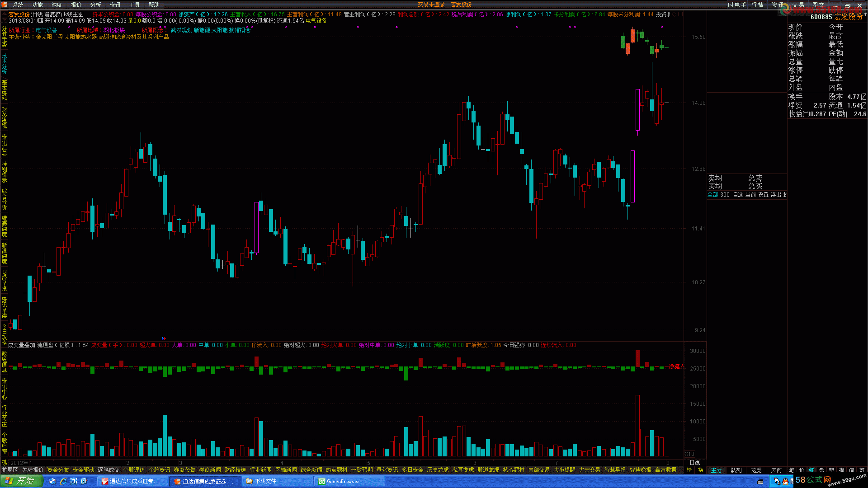Select 财经早报 in left sidebar
Screen dimensions: 868x488
click(4, 280)
